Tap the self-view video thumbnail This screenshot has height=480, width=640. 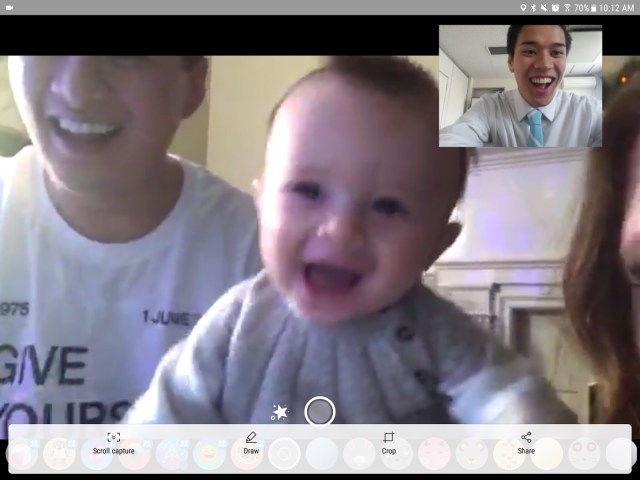[520, 86]
